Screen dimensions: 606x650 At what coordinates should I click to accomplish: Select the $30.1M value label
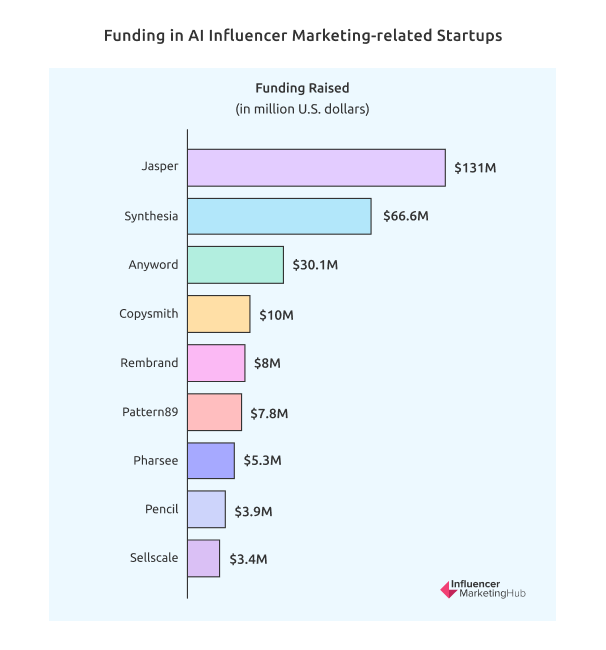[x=315, y=265]
